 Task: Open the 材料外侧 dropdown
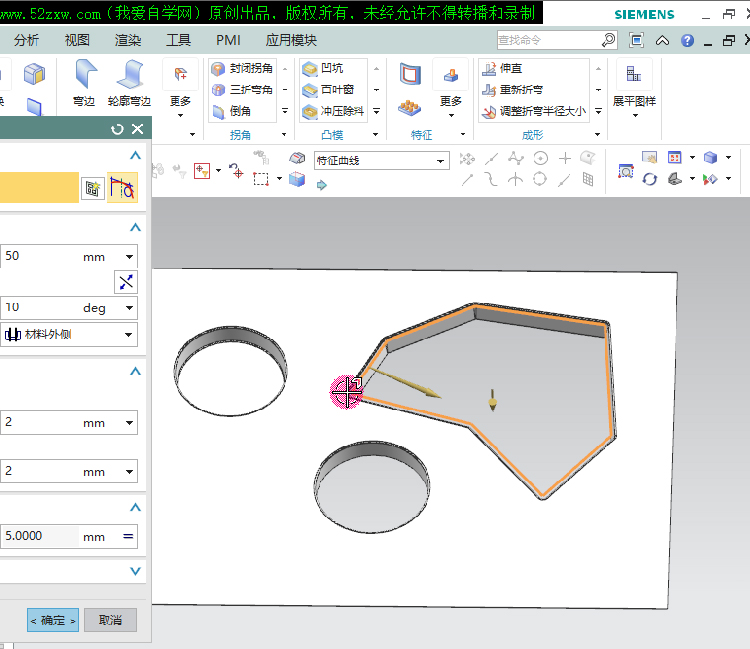69,334
